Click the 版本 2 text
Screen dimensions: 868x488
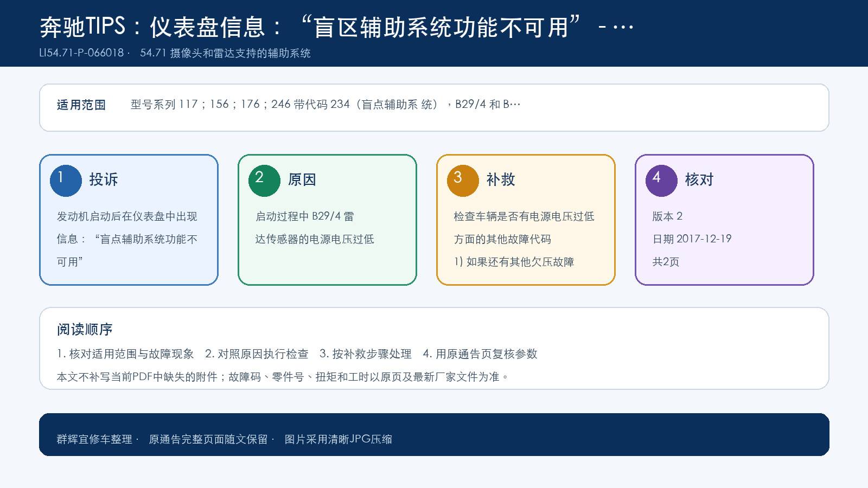(x=667, y=216)
